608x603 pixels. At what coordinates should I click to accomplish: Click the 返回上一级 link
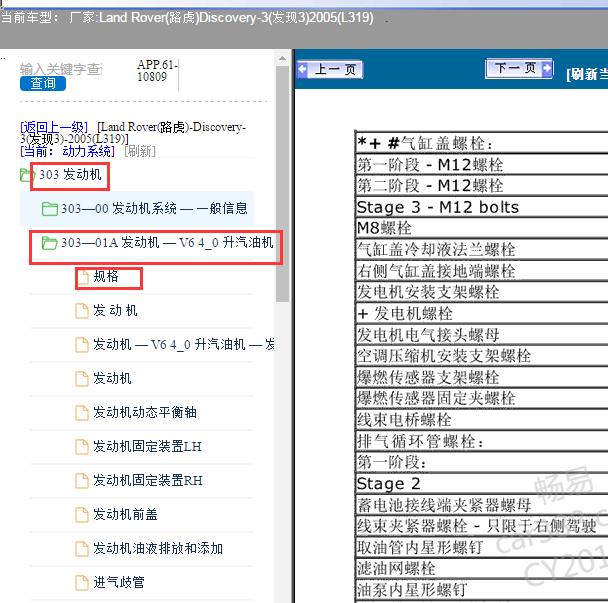(x=54, y=127)
